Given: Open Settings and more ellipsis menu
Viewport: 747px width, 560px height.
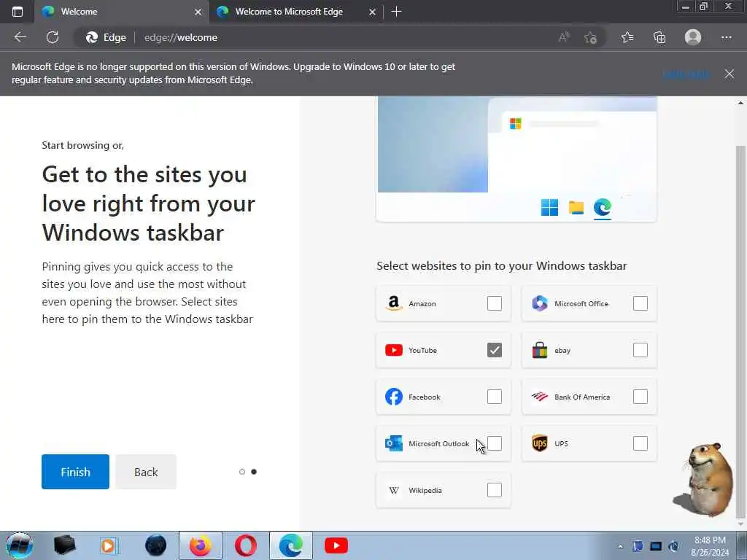Looking at the screenshot, I should [726, 37].
